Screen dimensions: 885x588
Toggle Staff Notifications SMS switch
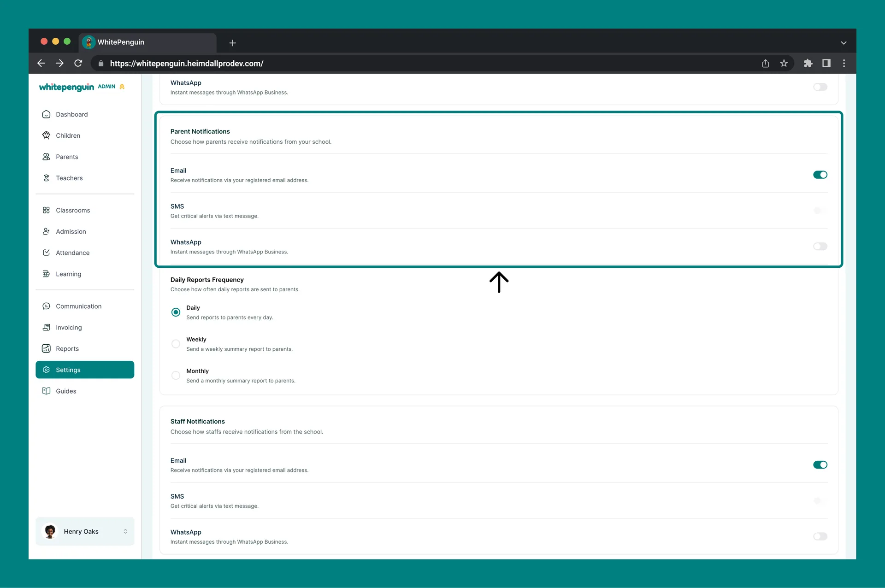click(x=820, y=500)
